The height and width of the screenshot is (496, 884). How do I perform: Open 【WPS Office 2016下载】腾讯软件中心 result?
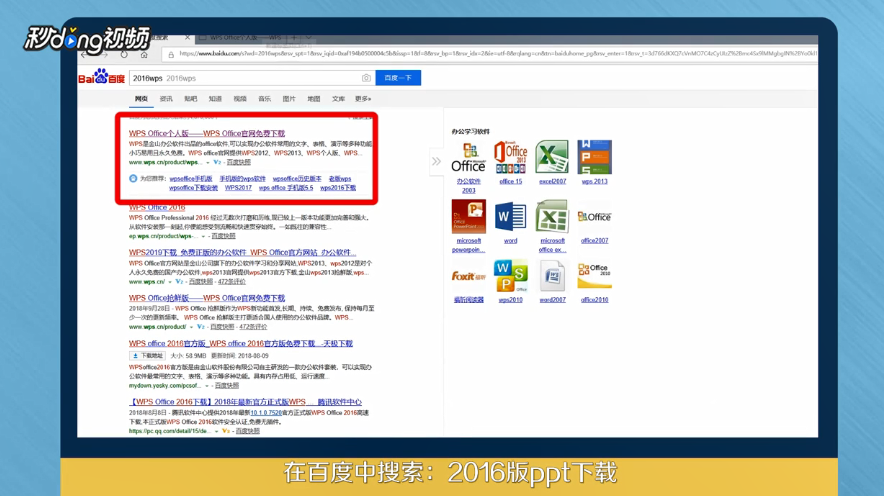point(245,402)
